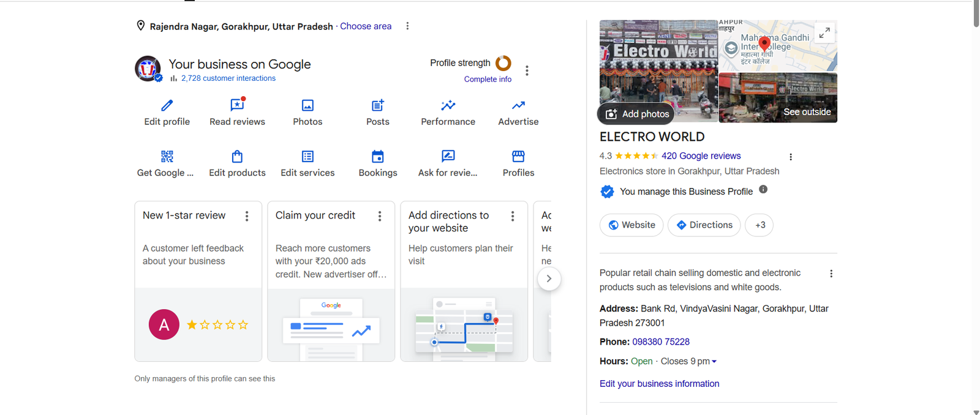Open three-dot menu beside business description
Viewport: 980px width, 415px height.
coord(831,274)
